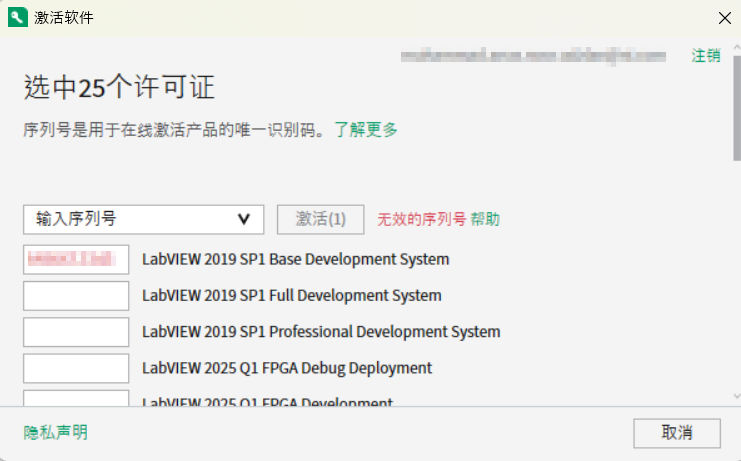Click LabVIEW 2019 SP1 Professional Development System label
This screenshot has height=461, width=741.
click(x=321, y=332)
